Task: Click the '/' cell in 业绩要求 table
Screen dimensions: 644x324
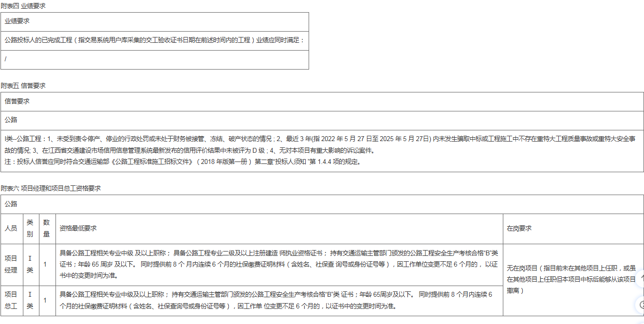Action: (155, 60)
